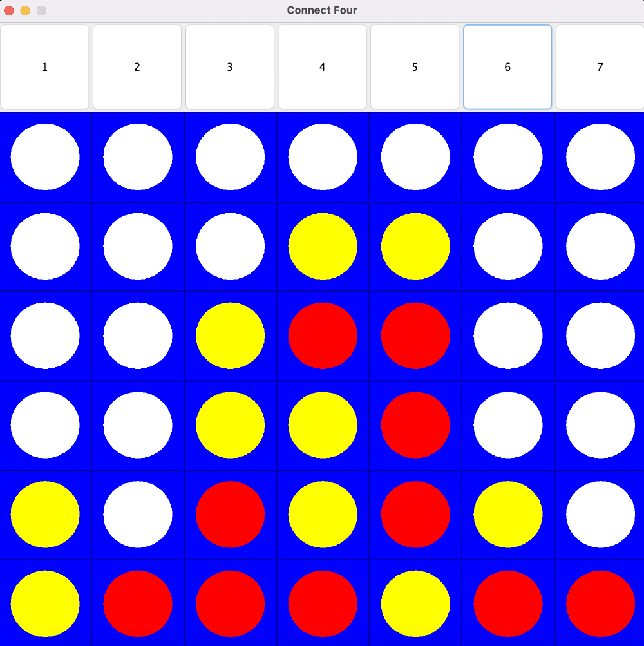
Task: Hit the button labeled 5
Action: pyautogui.click(x=415, y=67)
